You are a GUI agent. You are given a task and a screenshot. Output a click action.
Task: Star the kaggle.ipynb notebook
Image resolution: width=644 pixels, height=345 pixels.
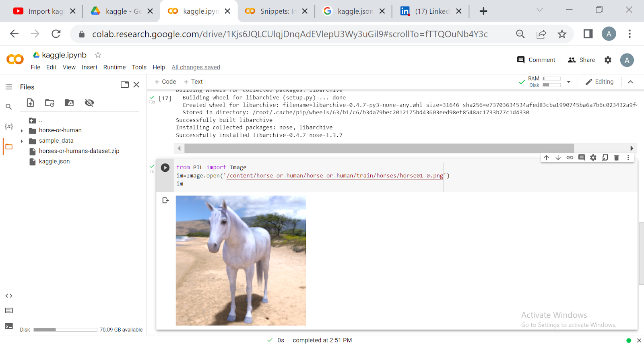point(98,55)
